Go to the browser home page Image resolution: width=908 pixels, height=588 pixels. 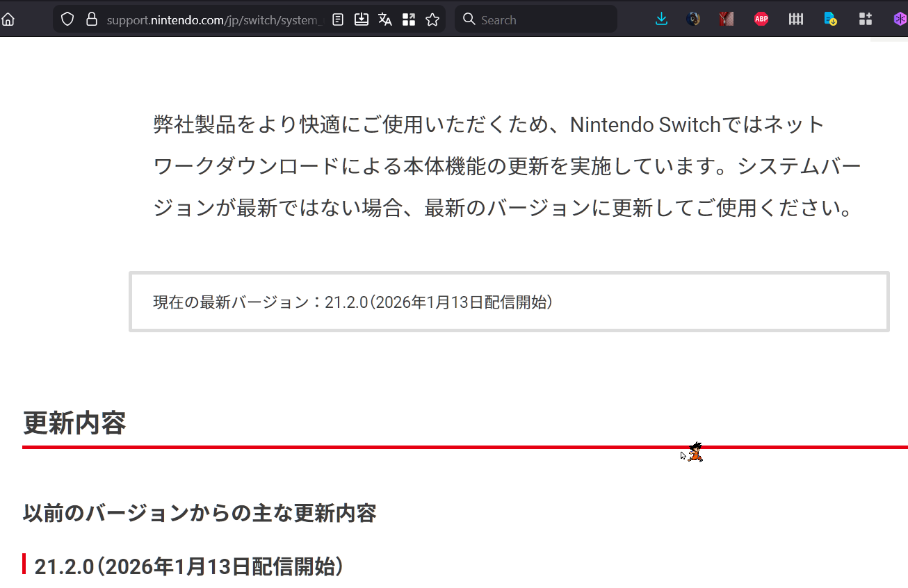point(8,19)
